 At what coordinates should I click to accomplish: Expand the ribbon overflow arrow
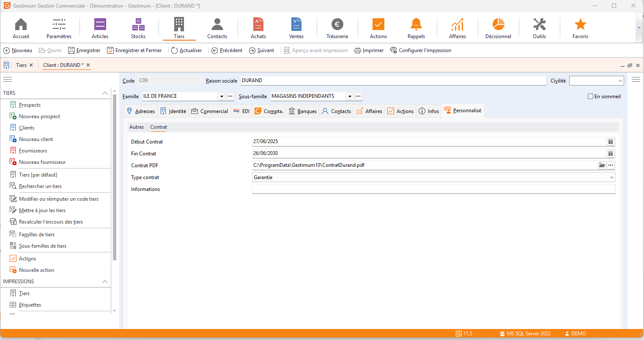[639, 28]
